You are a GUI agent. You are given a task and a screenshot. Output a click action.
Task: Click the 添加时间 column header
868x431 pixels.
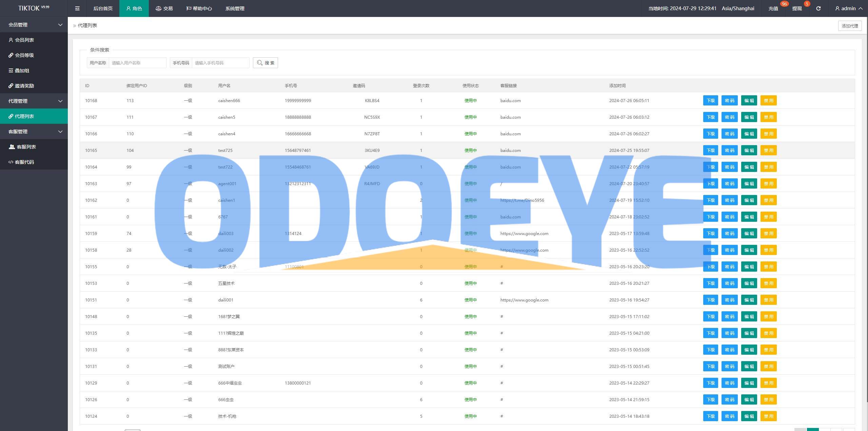point(617,86)
